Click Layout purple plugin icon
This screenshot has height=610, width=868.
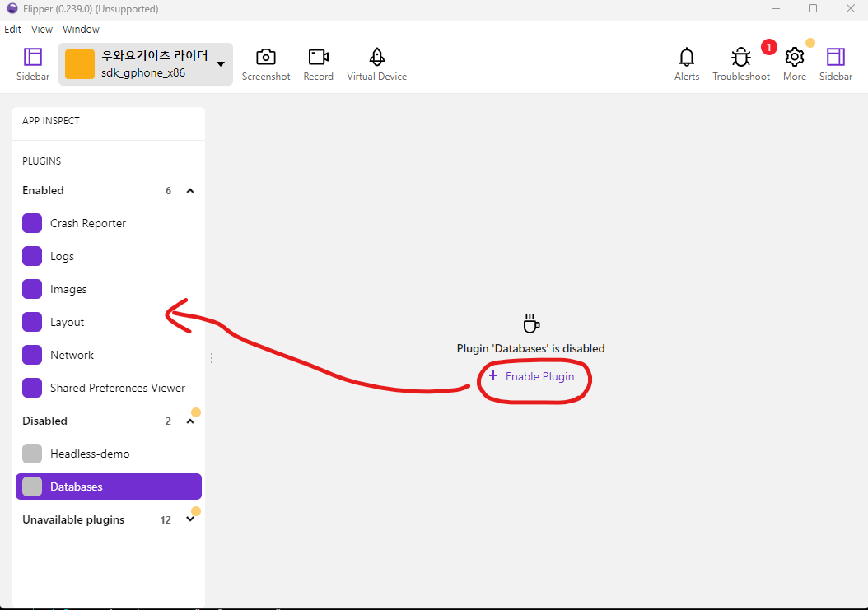[x=32, y=322]
